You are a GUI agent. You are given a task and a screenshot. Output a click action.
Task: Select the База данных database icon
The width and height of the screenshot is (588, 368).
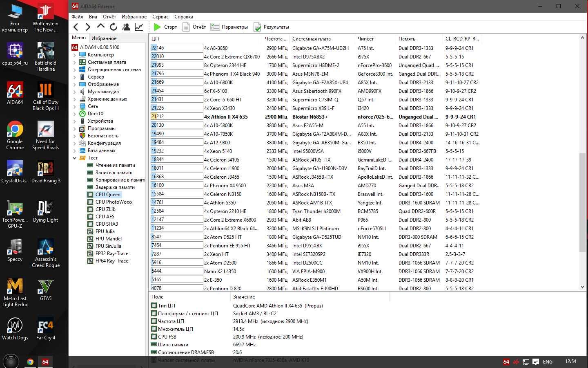(82, 150)
